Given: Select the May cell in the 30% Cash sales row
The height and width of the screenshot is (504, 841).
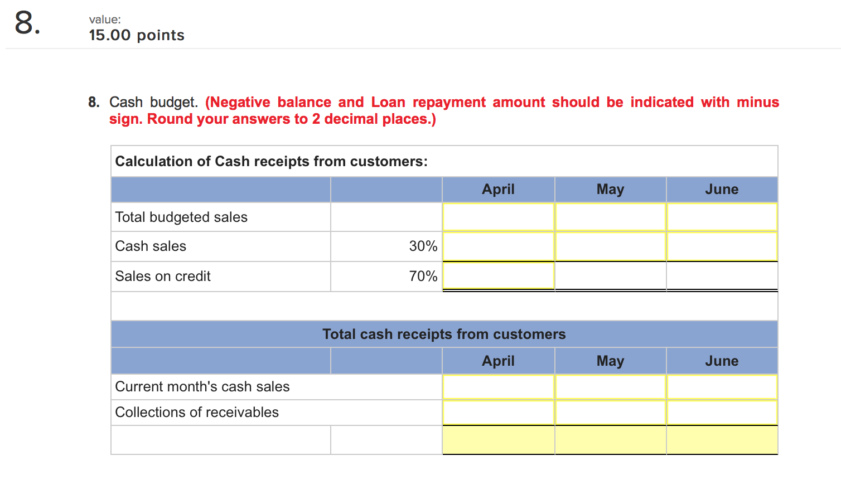Looking at the screenshot, I should tap(610, 246).
